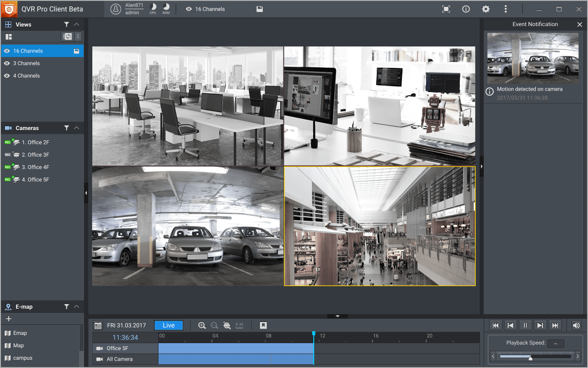Viewport: 588px width, 368px height.
Task: Add a new E-map with plus icon
Action: click(9, 319)
